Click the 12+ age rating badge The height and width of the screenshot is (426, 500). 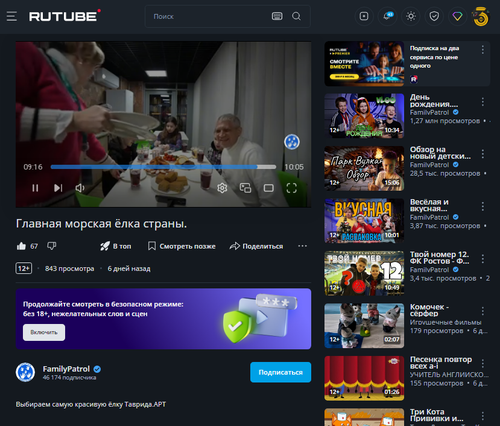pos(24,268)
